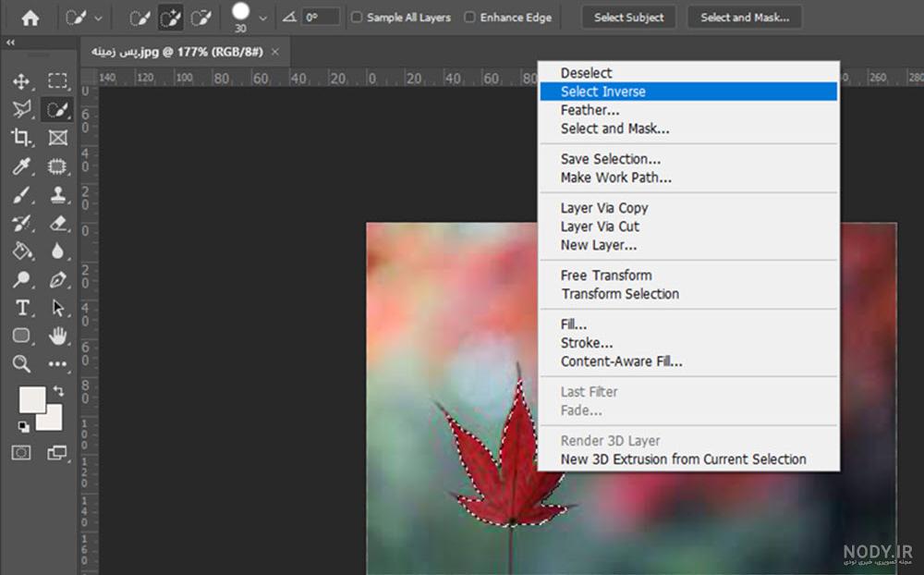The image size is (924, 575).
Task: Choose Layer Via Copy menu entry
Action: pyautogui.click(x=688, y=208)
